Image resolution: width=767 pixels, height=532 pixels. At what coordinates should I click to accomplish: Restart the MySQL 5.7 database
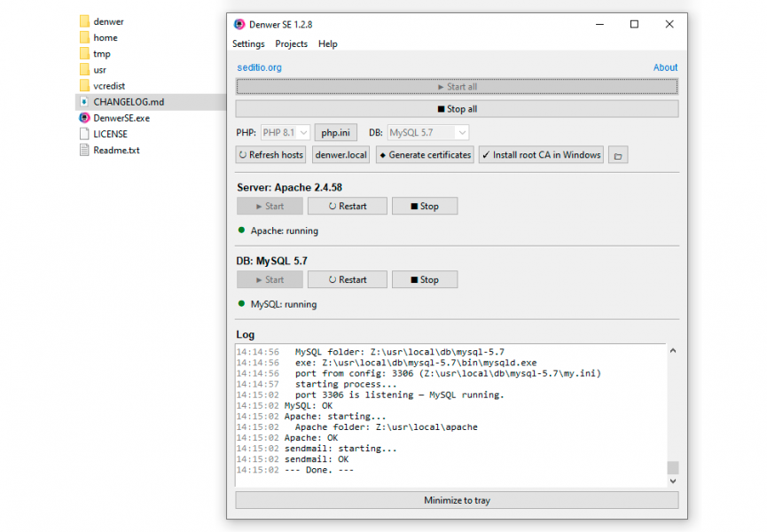348,279
